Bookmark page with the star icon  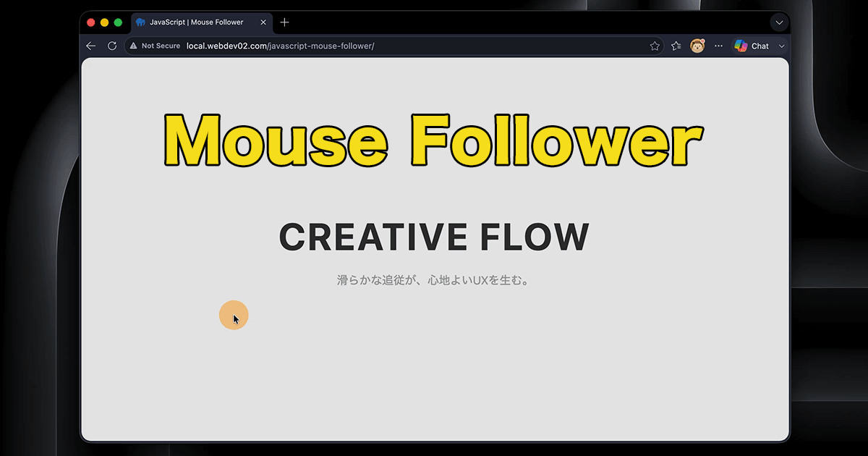(655, 46)
